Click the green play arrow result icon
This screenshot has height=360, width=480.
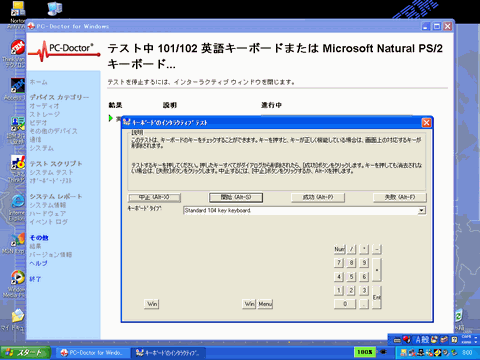[111, 118]
